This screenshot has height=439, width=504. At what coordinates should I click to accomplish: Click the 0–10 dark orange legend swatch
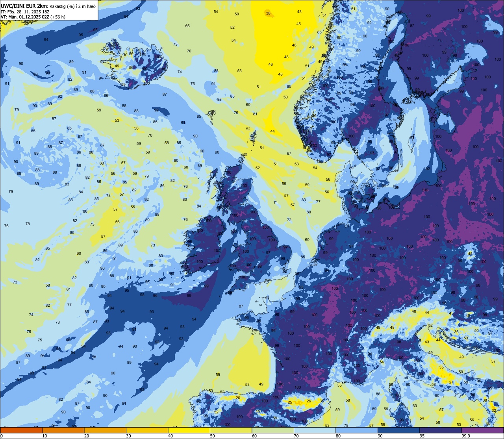(21, 430)
